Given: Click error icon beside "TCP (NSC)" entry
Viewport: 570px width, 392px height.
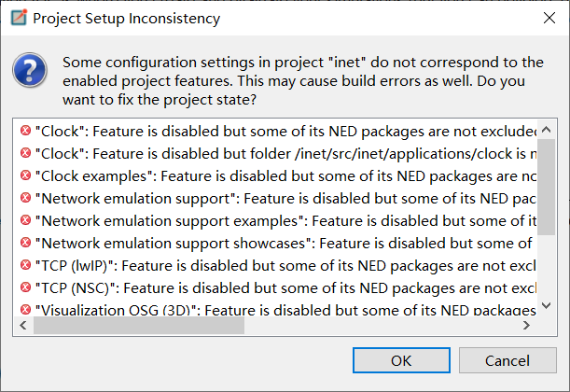Looking at the screenshot, I should 25,287.
